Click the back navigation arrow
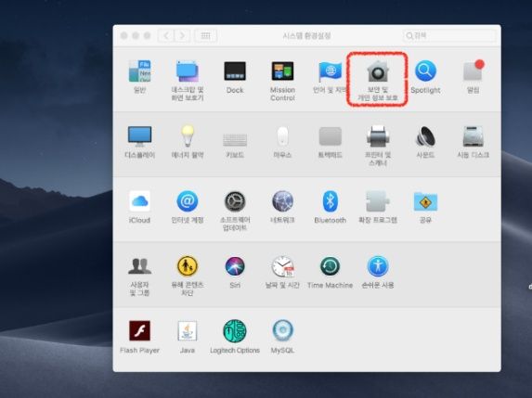 (166, 35)
